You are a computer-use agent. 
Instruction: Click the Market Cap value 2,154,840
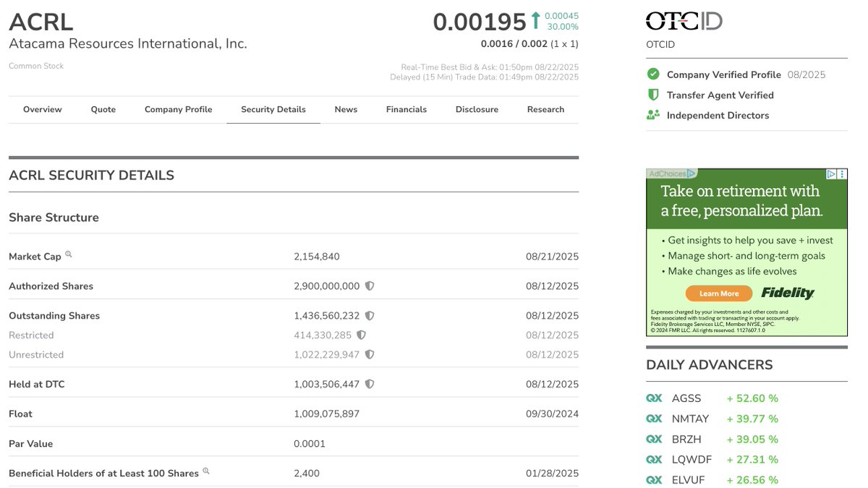pyautogui.click(x=317, y=257)
